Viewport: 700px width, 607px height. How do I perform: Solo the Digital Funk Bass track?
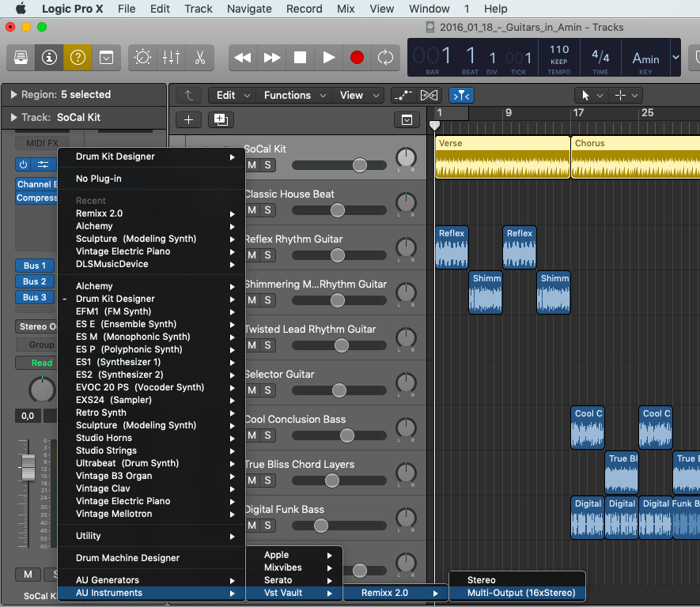pyautogui.click(x=267, y=526)
